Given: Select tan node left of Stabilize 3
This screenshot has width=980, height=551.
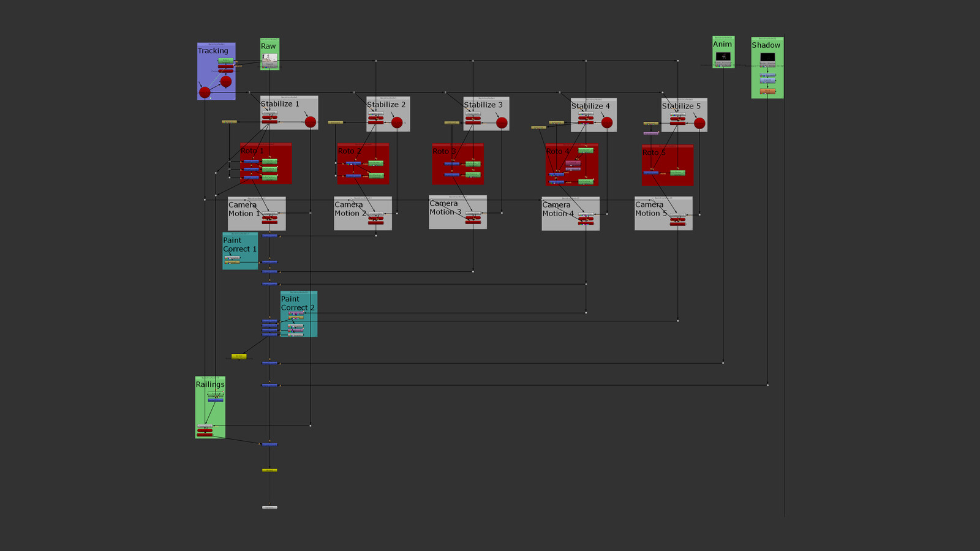Looking at the screenshot, I should 452,122.
